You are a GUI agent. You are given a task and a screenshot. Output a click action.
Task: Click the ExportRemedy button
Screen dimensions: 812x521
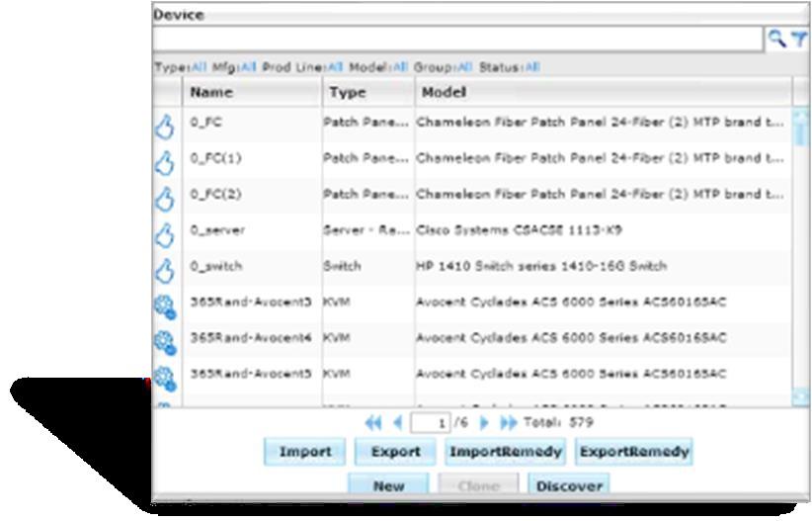click(x=634, y=452)
